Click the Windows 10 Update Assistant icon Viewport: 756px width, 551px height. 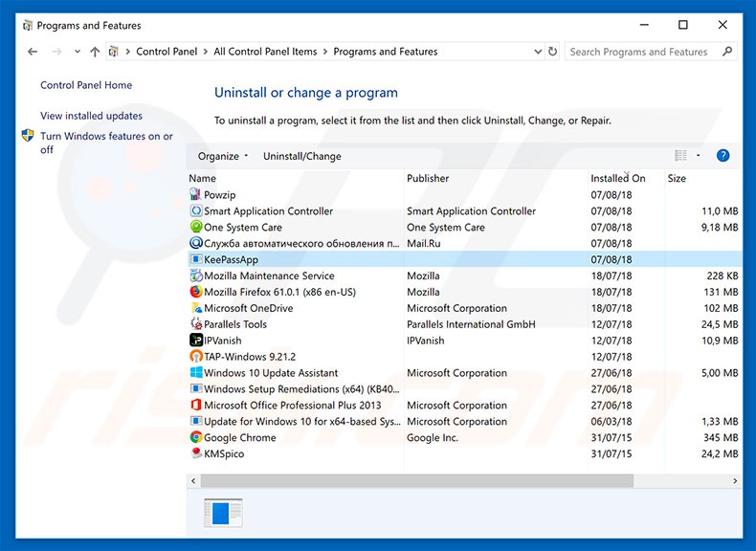coord(196,373)
